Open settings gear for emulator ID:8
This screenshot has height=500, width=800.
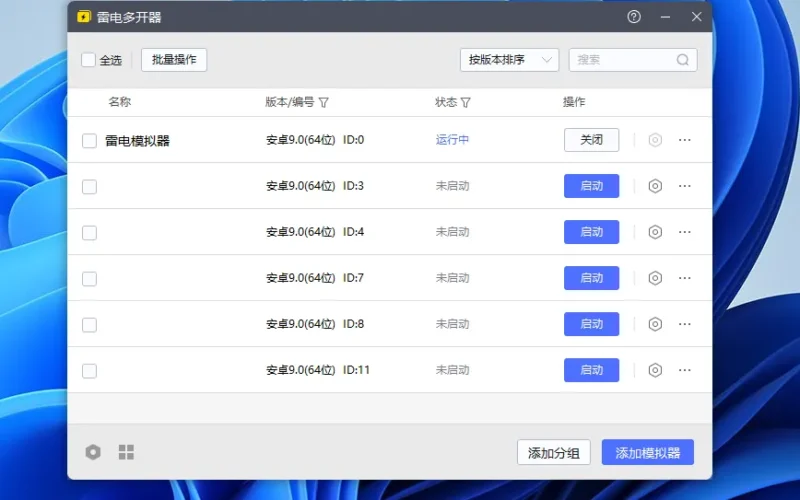(x=655, y=324)
